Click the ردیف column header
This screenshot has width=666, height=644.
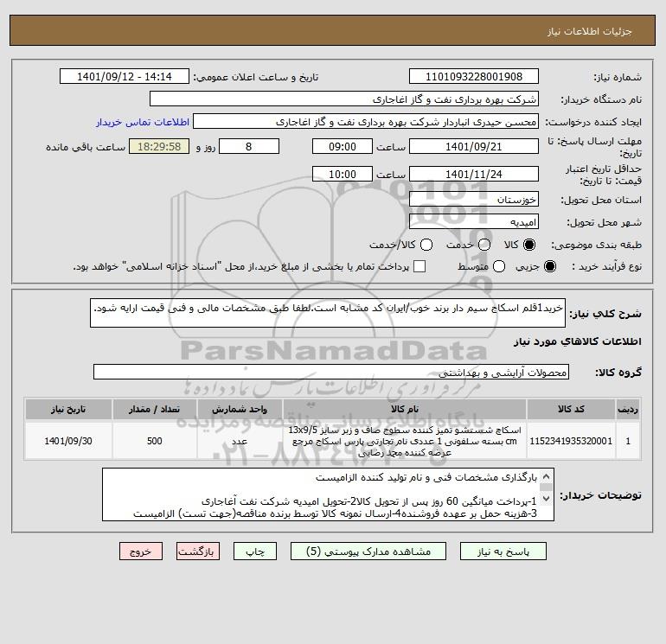pyautogui.click(x=628, y=409)
